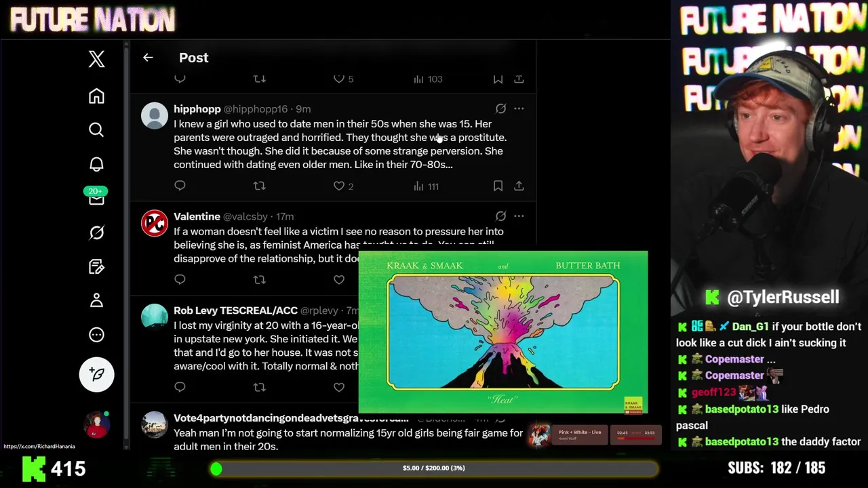
Task: View analytics showing 111 views
Action: coord(426,186)
